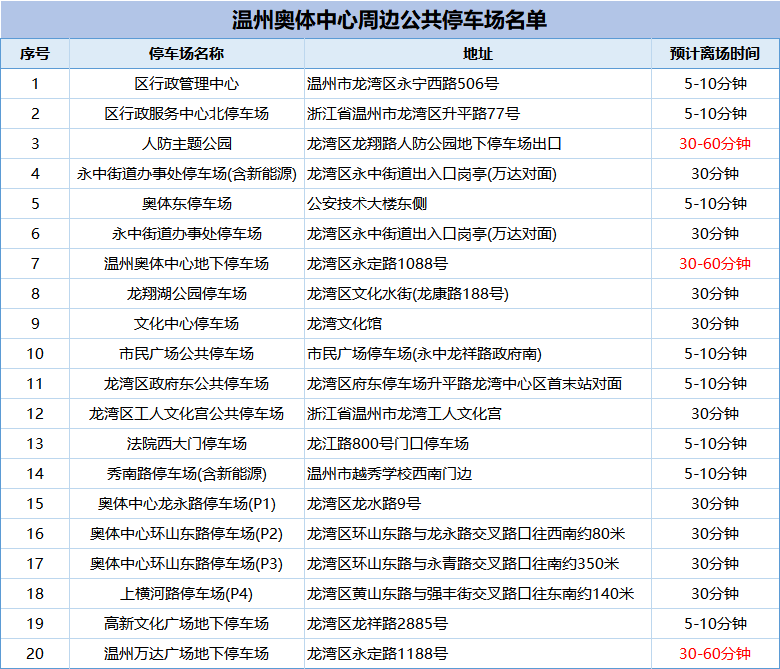Screen dimensions: 780x669
Task: Select the 龙湾区工人文化宫公共停车场 cell
Action: 186,414
